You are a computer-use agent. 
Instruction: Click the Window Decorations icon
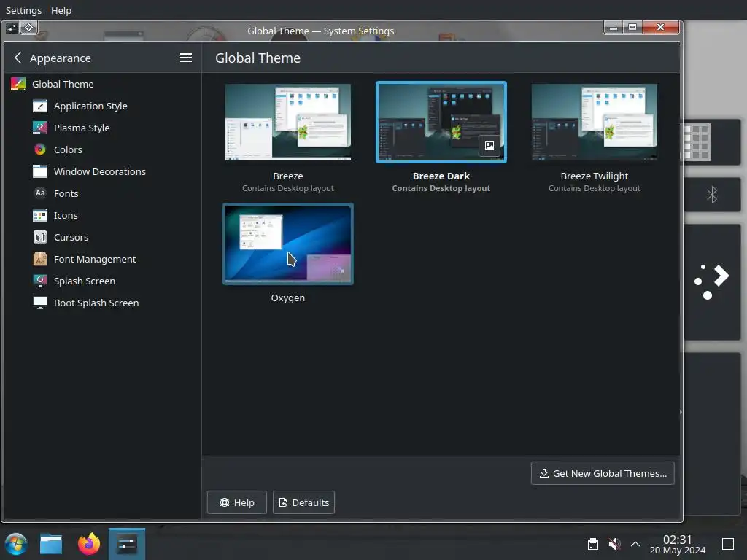tap(40, 171)
